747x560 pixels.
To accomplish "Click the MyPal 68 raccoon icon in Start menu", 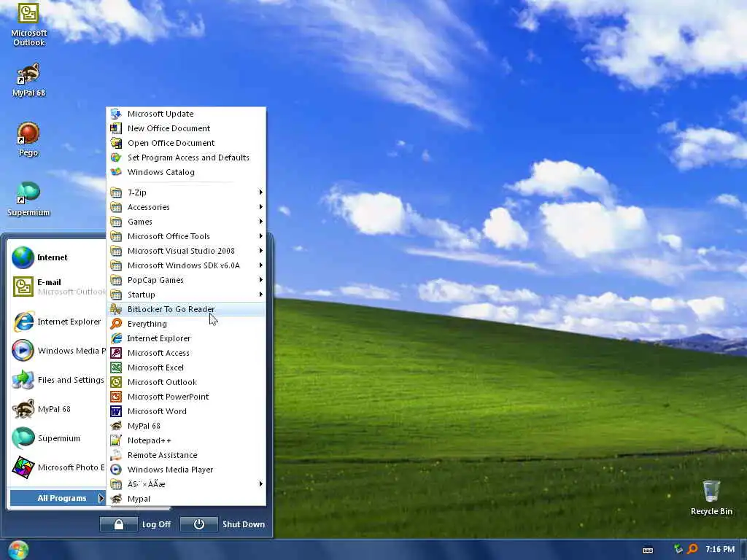I will (23, 408).
